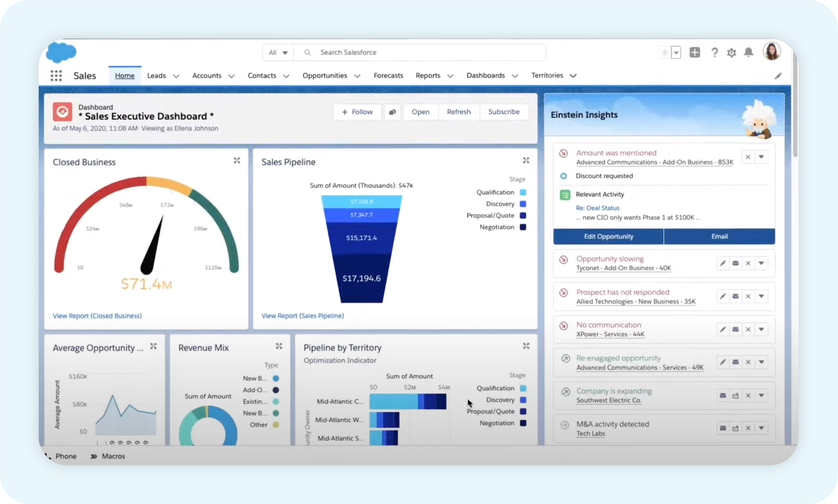Click the Search Salesforce field
The height and width of the screenshot is (504, 838).
tap(420, 53)
